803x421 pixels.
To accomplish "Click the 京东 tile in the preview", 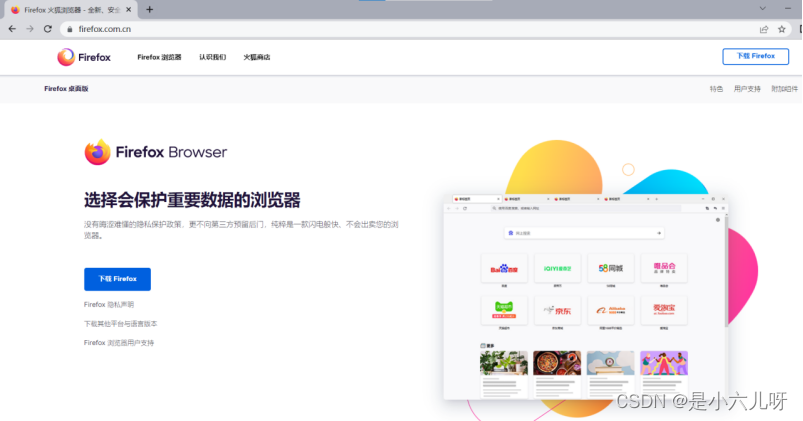I will 557,310.
